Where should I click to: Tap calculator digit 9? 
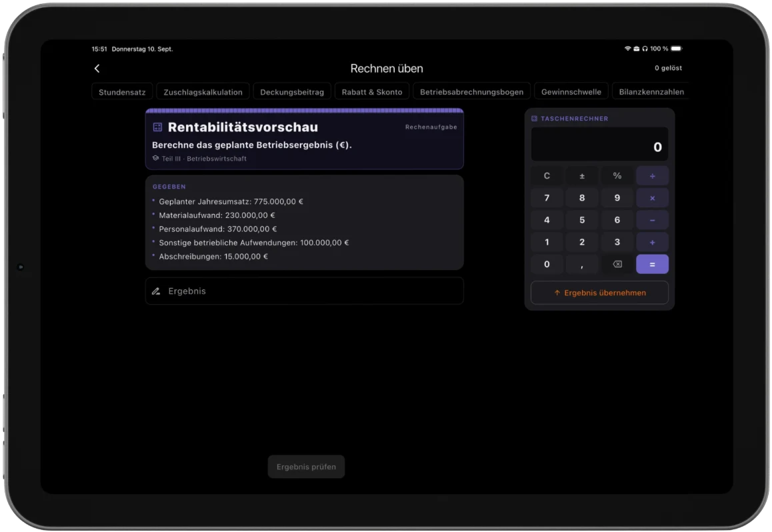(x=617, y=198)
